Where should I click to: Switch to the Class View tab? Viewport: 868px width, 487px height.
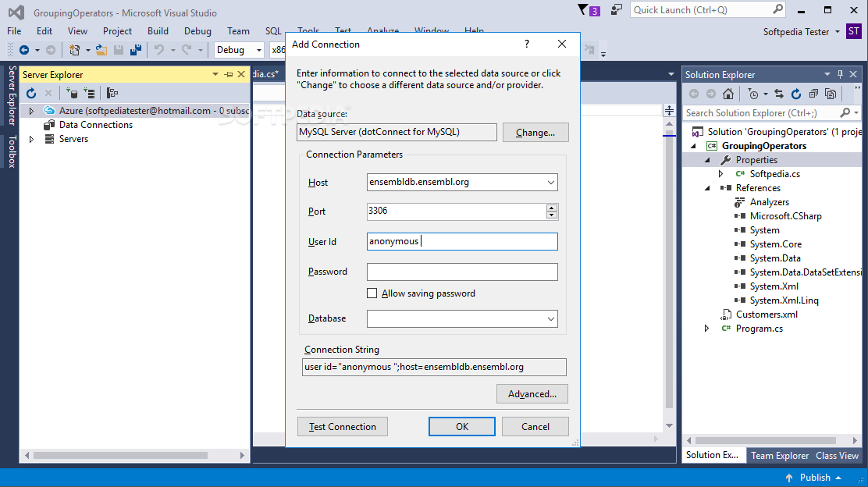click(837, 456)
